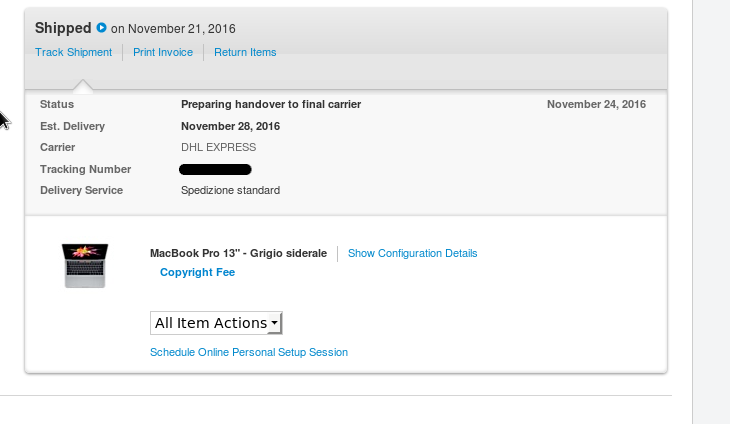Click the Spedizione standard delivery service text

point(230,190)
